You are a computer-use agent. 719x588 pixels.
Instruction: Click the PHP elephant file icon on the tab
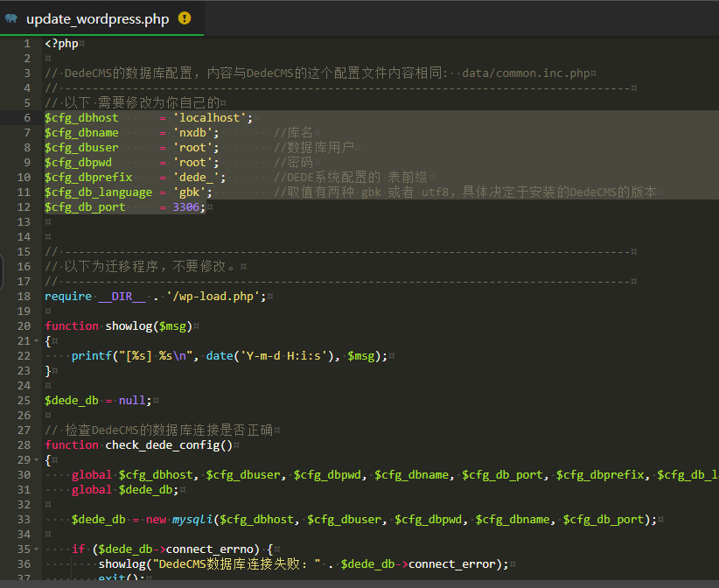pos(11,18)
